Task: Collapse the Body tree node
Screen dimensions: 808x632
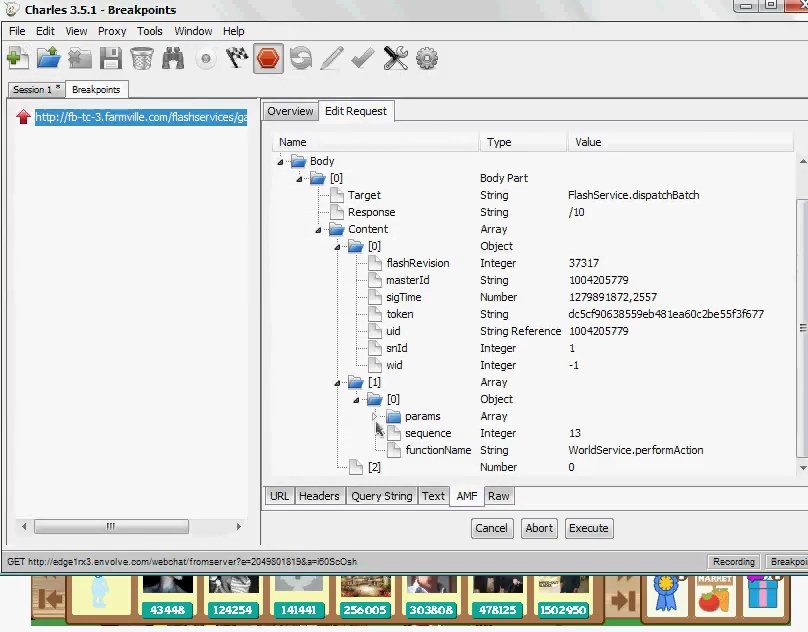Action: [280, 162]
